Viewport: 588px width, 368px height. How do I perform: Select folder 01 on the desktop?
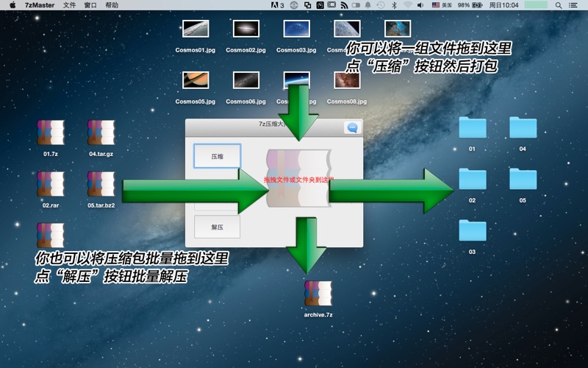473,127
